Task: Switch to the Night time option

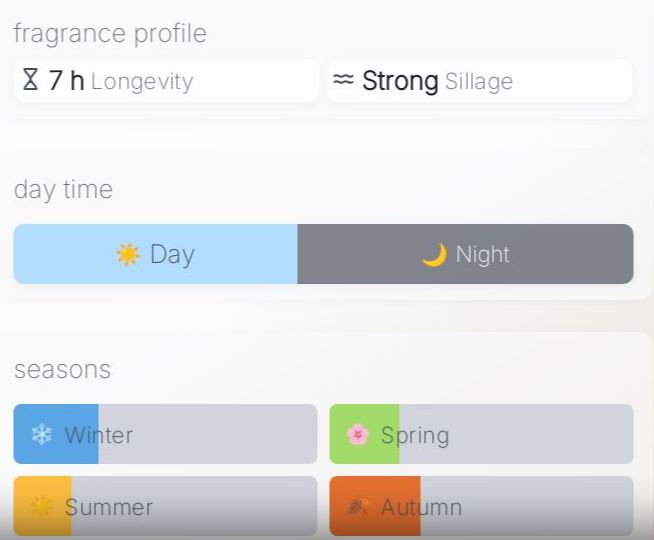Action: 465,254
